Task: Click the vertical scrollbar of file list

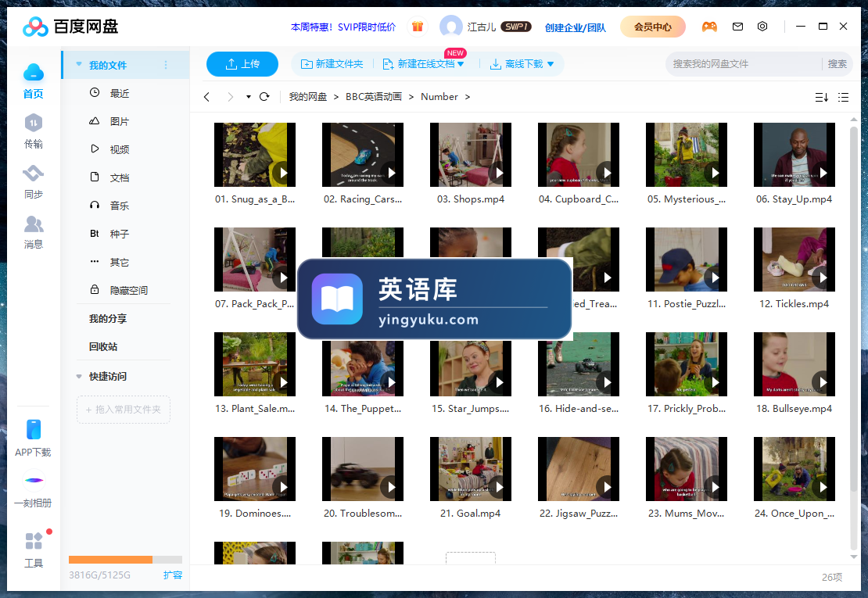Action: [854, 309]
